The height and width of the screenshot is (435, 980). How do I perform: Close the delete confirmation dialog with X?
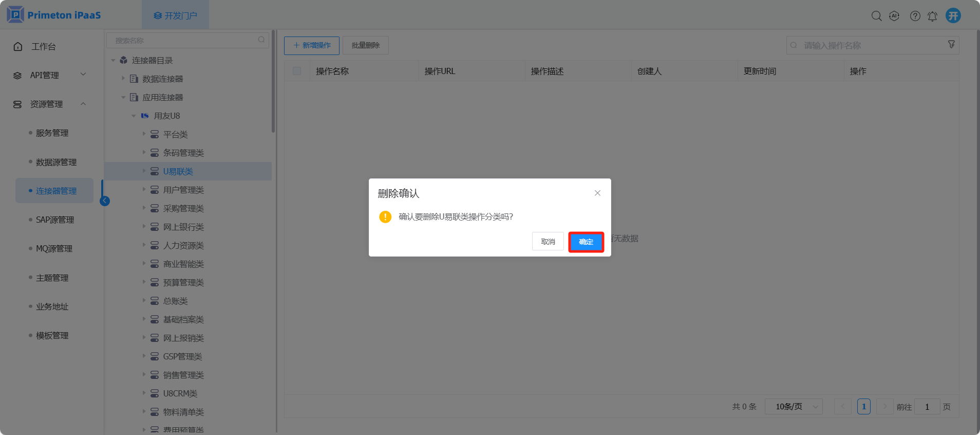pos(597,193)
